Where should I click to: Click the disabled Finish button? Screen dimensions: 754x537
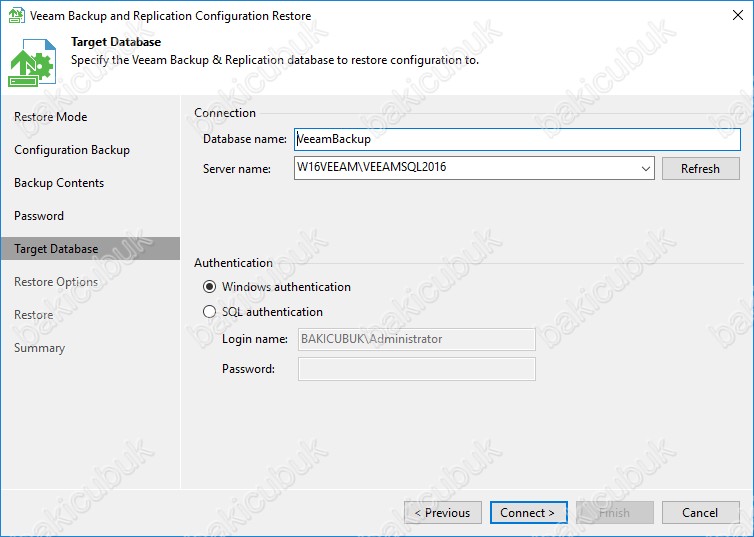pyautogui.click(x=615, y=513)
